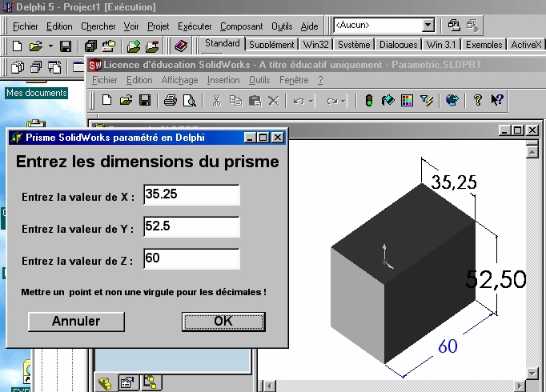Select the Dialogues component palette tab
The width and height of the screenshot is (546, 392).
pos(399,45)
